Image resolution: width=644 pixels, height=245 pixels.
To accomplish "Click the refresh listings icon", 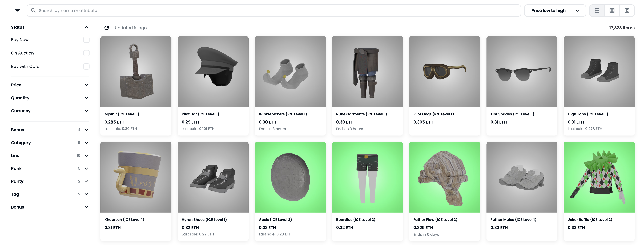I will 107,28.
